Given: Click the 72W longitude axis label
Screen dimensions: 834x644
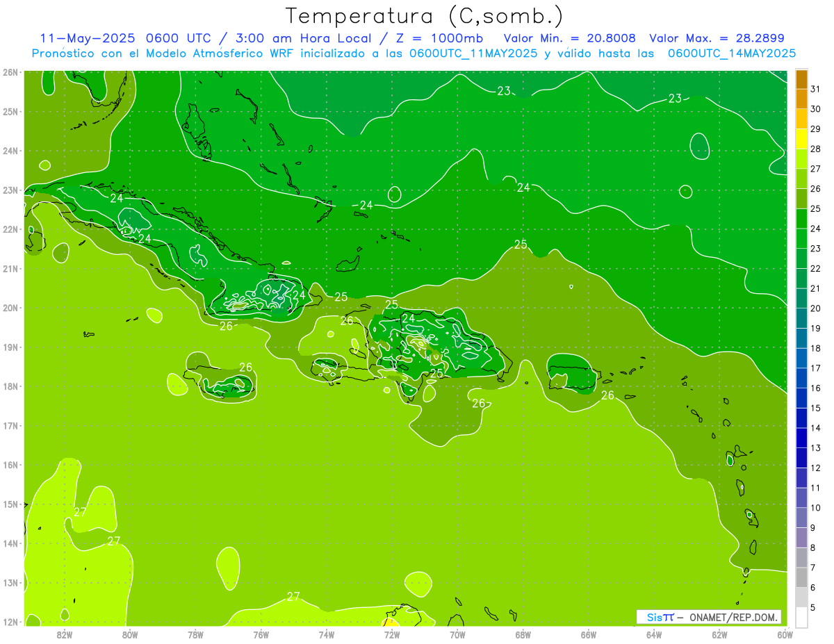Looking at the screenshot, I should 392,634.
